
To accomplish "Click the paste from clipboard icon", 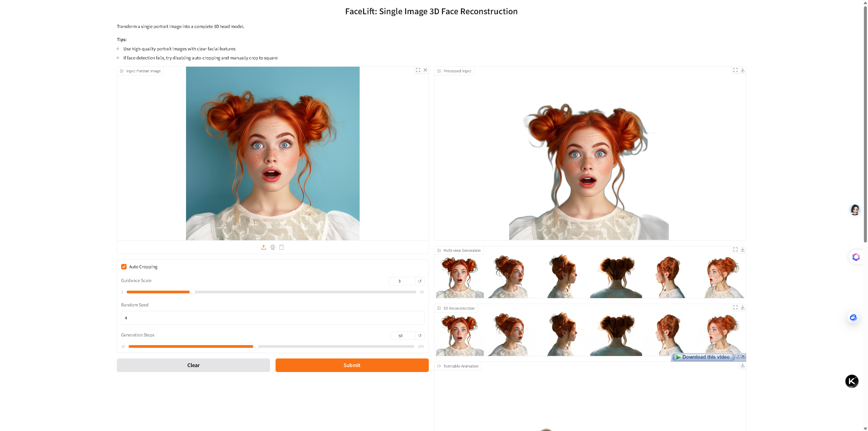I will (282, 247).
